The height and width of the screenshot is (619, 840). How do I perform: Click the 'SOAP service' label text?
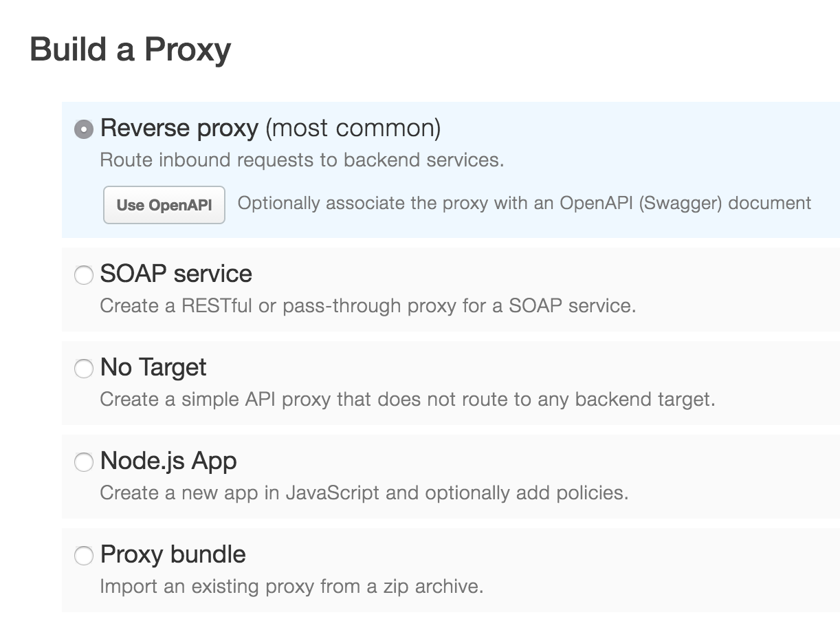176,274
